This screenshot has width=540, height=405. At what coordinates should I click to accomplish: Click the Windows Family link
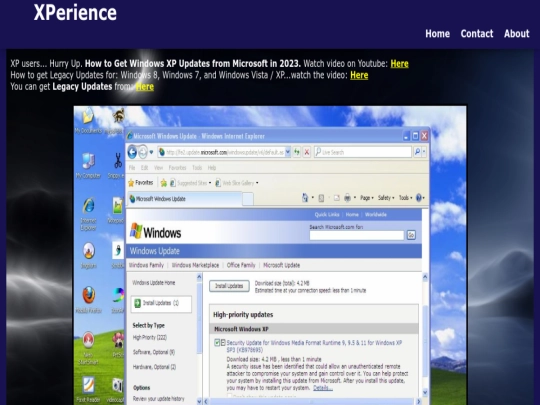pyautogui.click(x=146, y=265)
